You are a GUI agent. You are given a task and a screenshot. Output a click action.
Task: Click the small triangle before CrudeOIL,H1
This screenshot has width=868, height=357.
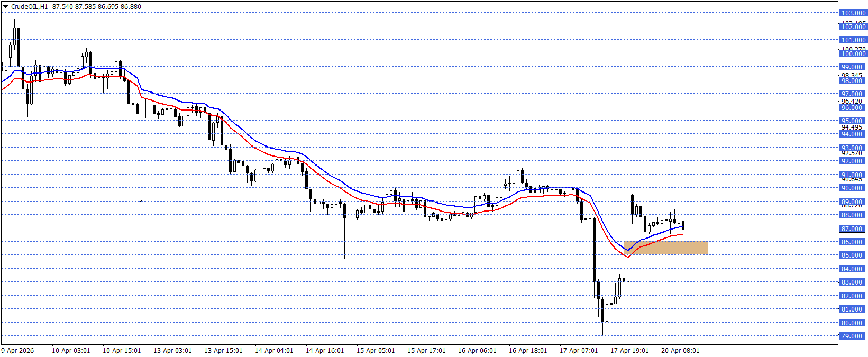6,7
